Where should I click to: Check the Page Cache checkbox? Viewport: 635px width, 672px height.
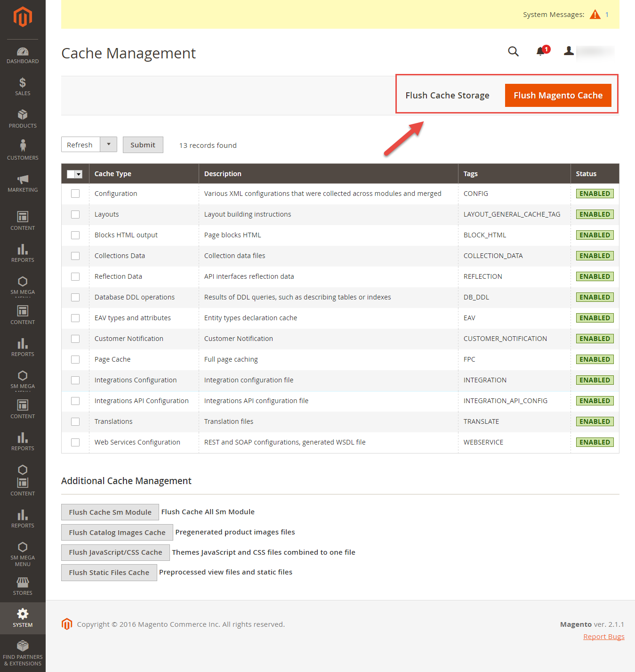(x=75, y=359)
